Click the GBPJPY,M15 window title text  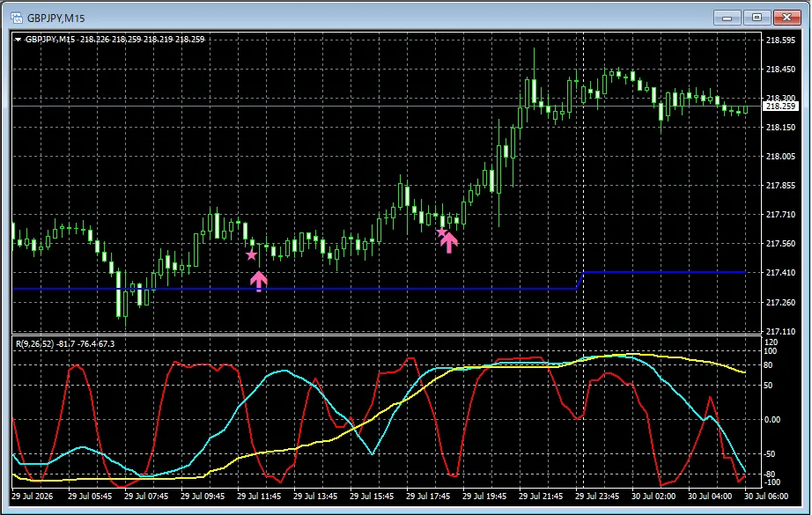point(56,18)
